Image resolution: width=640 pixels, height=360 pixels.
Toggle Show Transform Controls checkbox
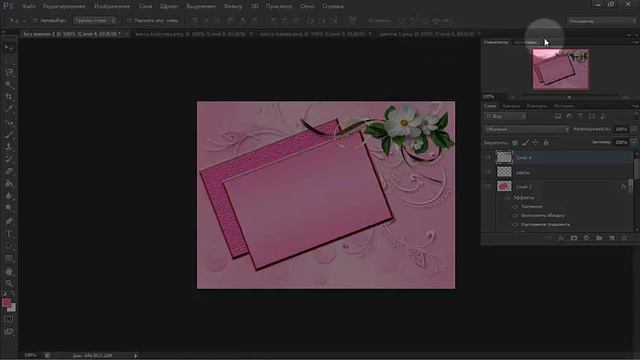click(129, 20)
